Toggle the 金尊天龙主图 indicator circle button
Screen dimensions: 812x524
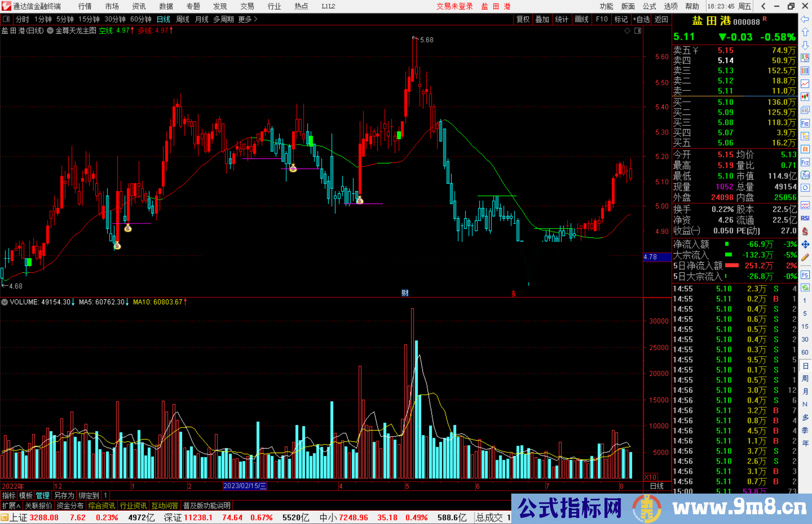point(50,31)
